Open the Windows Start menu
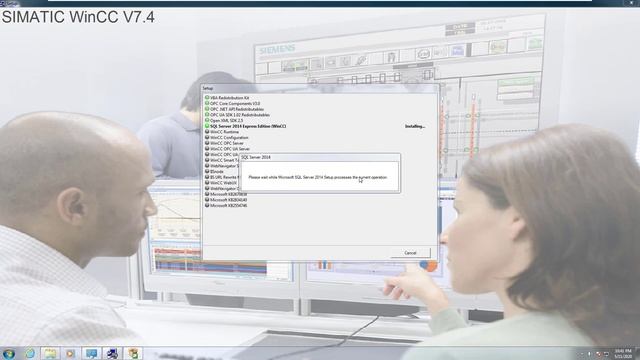The height and width of the screenshot is (360, 640). [x=9, y=353]
